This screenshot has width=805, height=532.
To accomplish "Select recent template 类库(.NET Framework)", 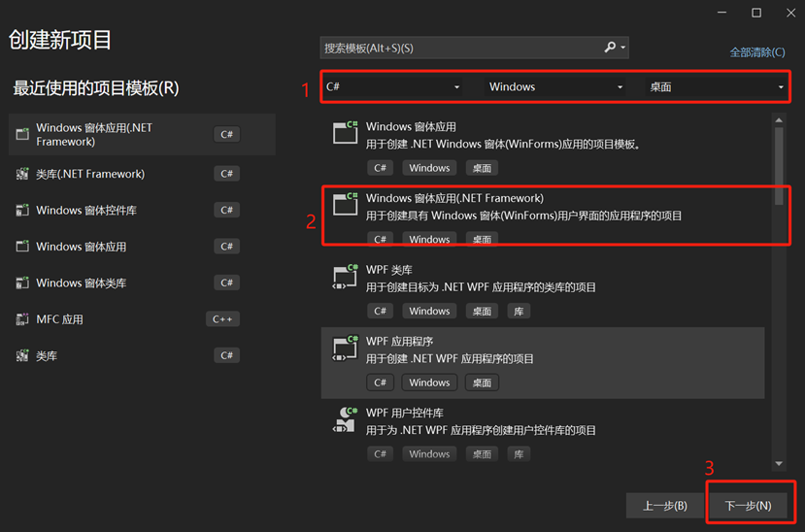I will pos(142,174).
